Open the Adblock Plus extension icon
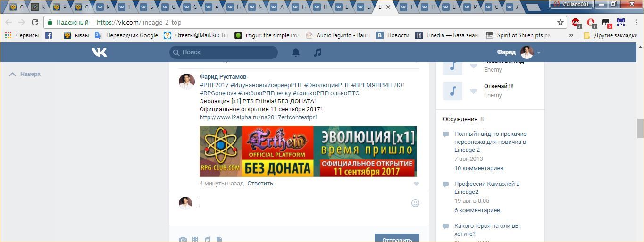Screen dimensions: 644x242 (x=576, y=22)
